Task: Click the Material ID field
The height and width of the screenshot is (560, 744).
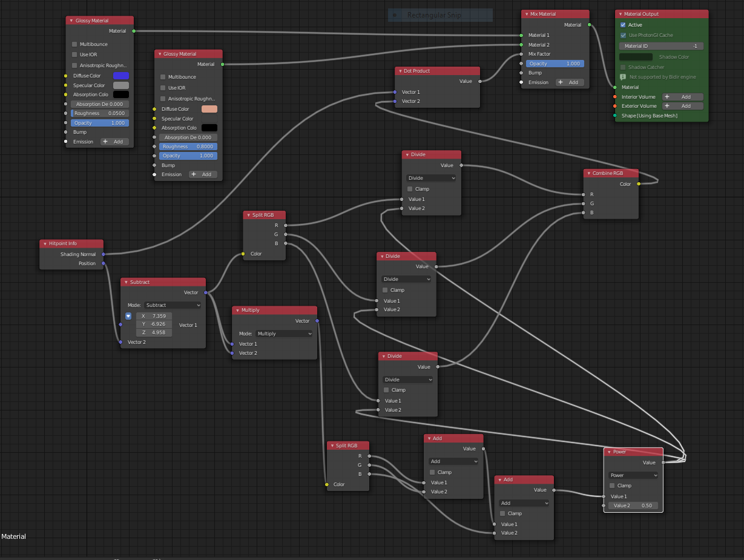Action: click(x=660, y=46)
